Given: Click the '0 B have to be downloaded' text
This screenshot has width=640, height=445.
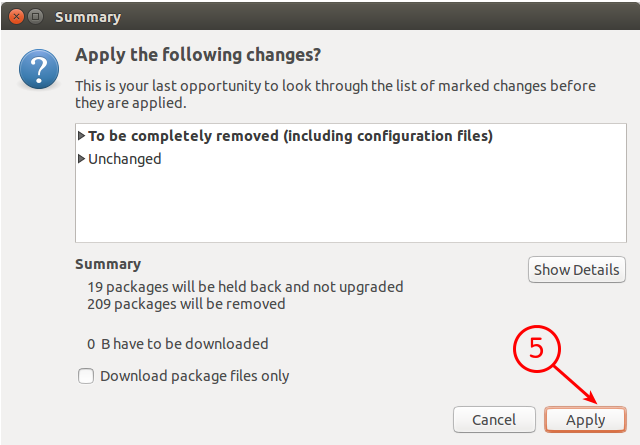Looking at the screenshot, I should [x=178, y=344].
